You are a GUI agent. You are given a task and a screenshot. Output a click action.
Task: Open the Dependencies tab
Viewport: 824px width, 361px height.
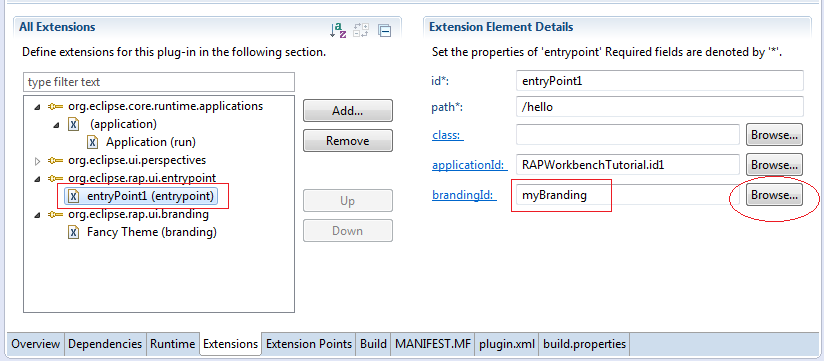coord(105,344)
